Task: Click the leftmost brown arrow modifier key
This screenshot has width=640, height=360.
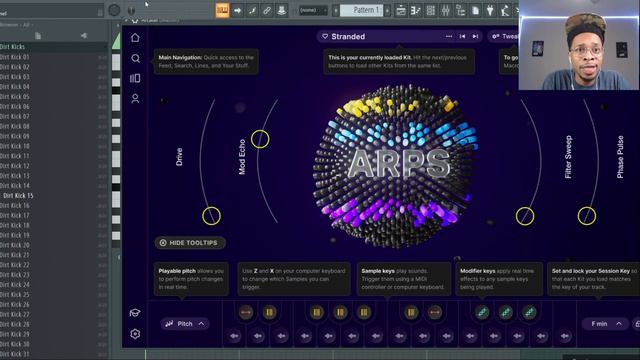Action: point(246,312)
